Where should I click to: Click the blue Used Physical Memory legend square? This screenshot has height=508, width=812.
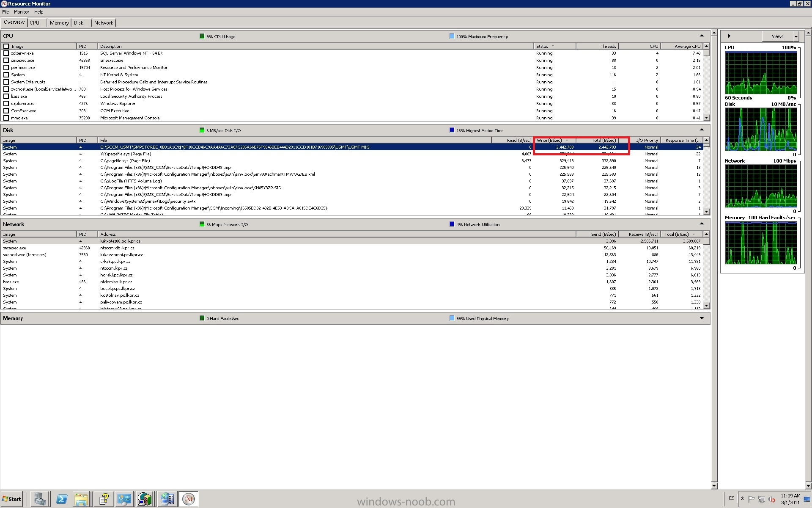pyautogui.click(x=452, y=318)
